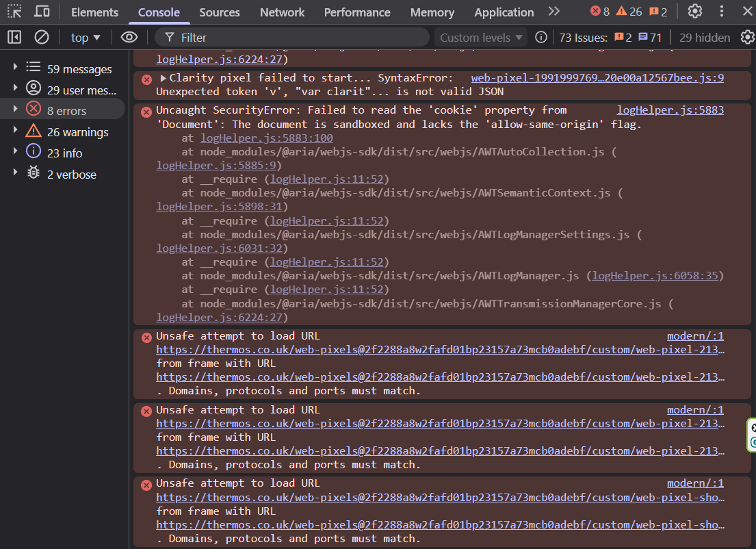Click the red error count badge
Image resolution: width=756 pixels, height=549 pixels.
tap(600, 12)
